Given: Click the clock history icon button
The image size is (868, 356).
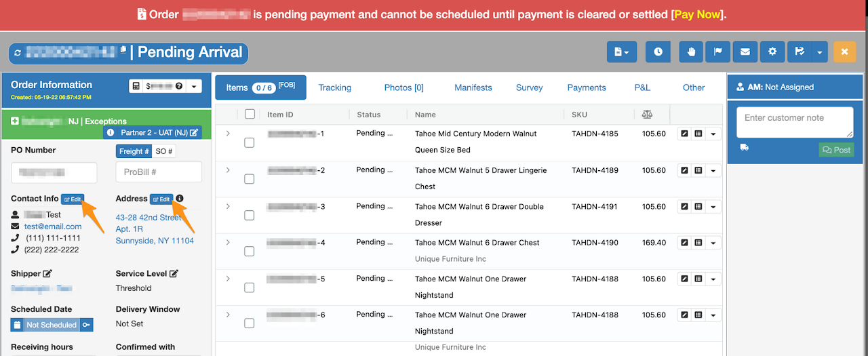Looking at the screenshot, I should coord(658,52).
